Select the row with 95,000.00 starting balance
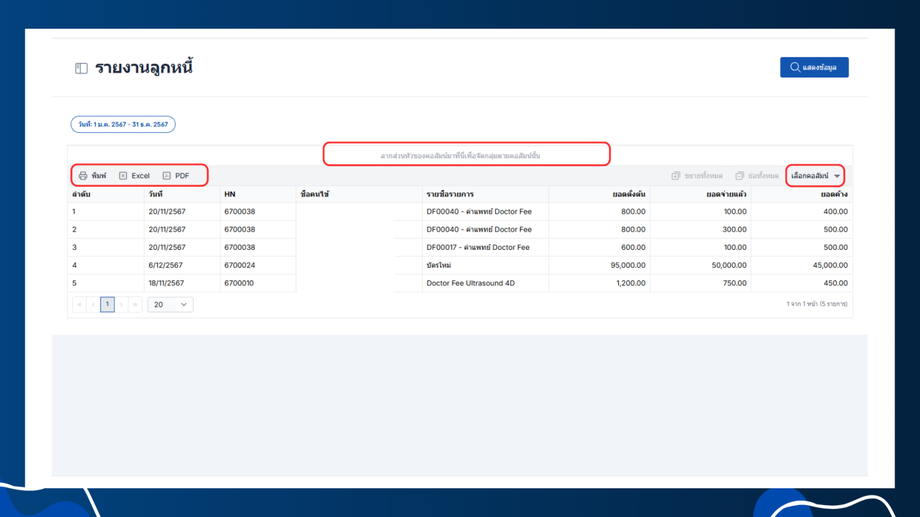Image resolution: width=920 pixels, height=517 pixels. pos(460,265)
